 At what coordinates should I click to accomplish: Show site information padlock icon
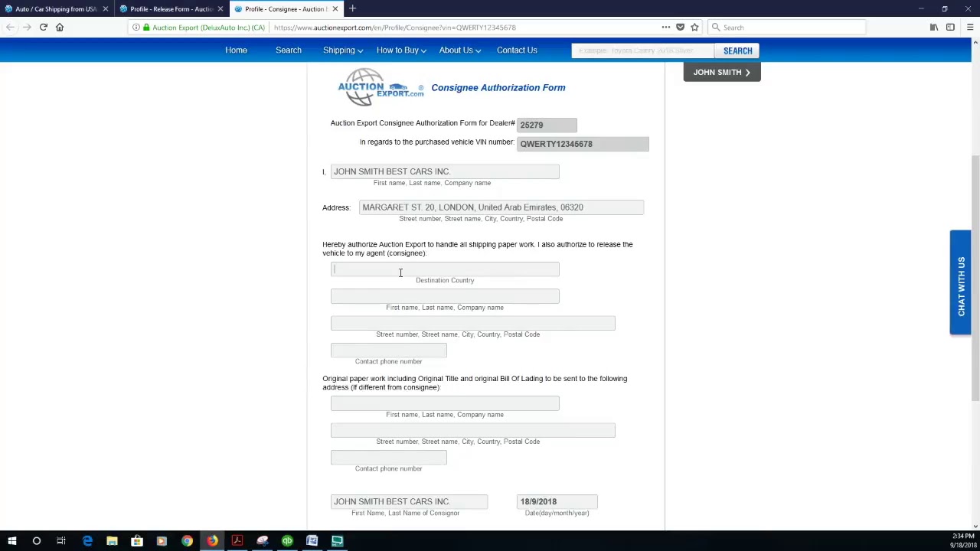tap(145, 28)
